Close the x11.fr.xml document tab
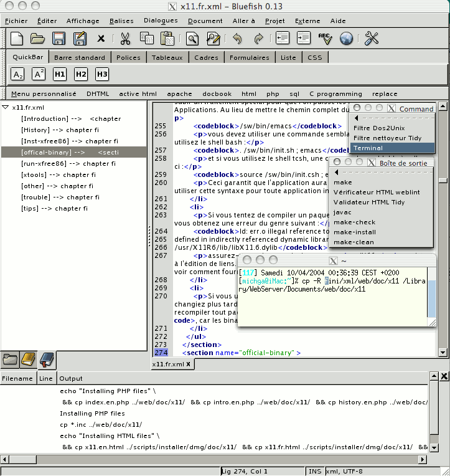Viewport: 450px width, 476px height. point(189,364)
